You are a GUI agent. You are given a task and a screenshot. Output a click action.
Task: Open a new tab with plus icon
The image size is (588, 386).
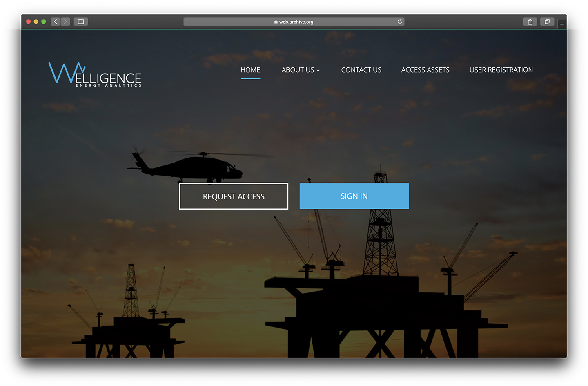point(562,24)
